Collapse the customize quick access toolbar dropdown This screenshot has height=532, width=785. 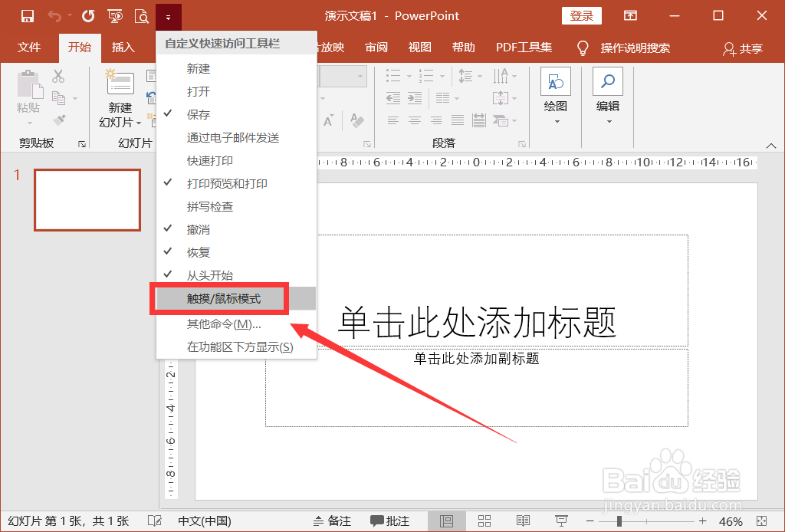[168, 17]
